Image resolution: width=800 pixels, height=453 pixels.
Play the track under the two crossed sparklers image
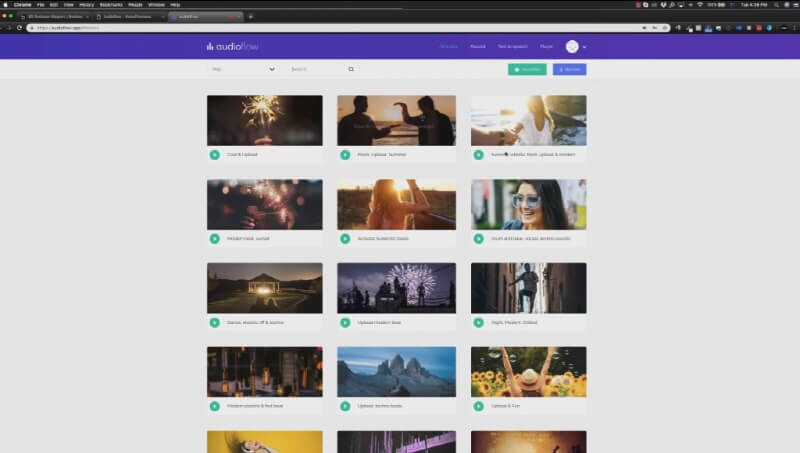point(215,238)
